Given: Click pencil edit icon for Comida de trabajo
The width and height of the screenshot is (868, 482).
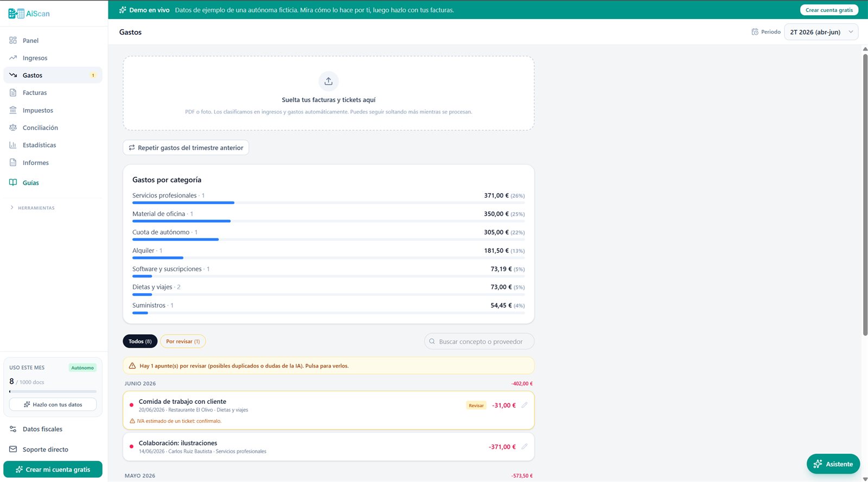Looking at the screenshot, I should [x=524, y=405].
